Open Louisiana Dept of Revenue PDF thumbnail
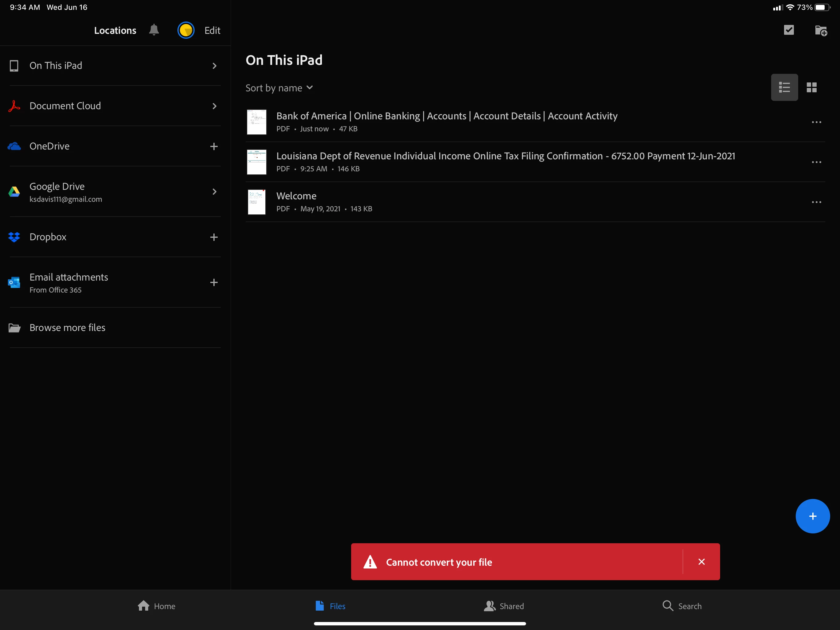This screenshot has height=630, width=840. coord(257,162)
